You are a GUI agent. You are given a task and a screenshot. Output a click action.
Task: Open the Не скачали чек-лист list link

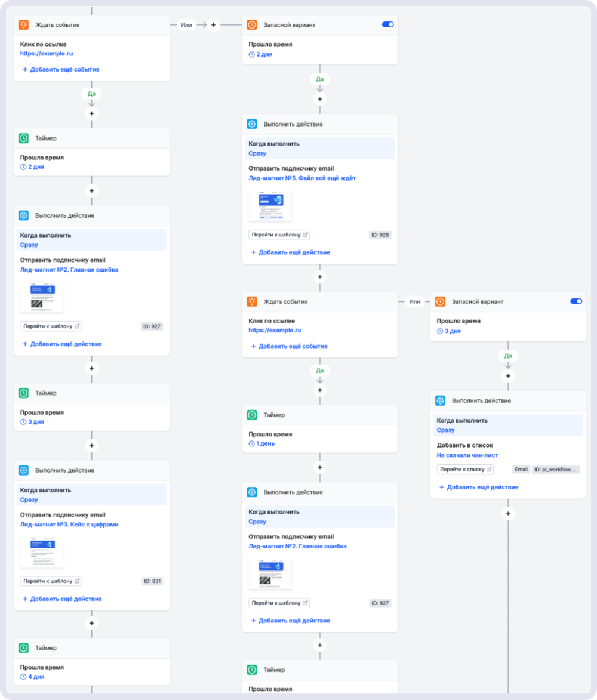[467, 455]
